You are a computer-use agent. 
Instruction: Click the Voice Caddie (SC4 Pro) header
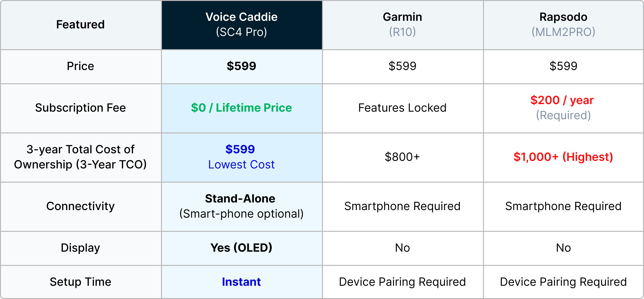[241, 24]
